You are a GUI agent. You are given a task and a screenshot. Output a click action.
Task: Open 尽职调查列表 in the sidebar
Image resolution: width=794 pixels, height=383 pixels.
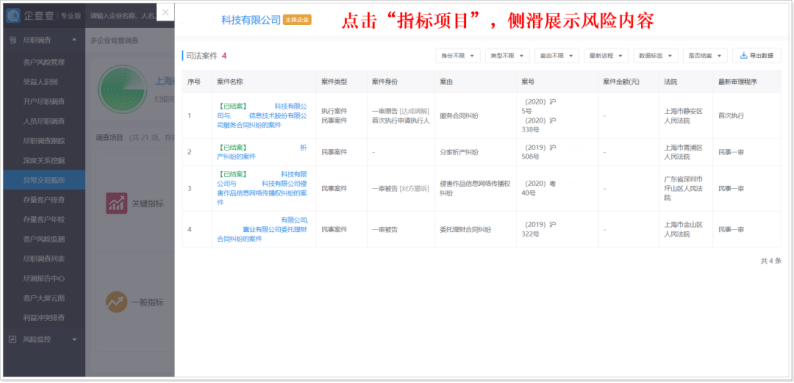click(x=44, y=259)
